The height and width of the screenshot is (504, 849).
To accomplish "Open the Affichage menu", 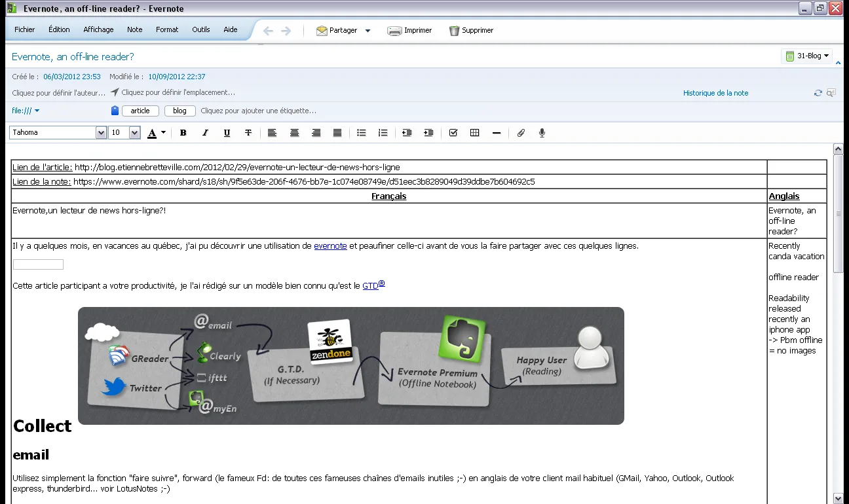I will coord(98,29).
